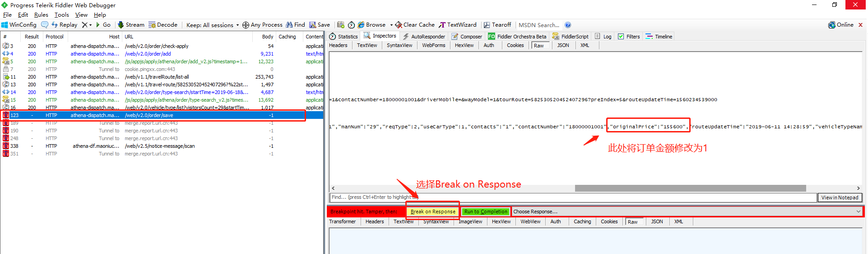This screenshot has height=254, width=868.
Task: Click the comment speech bubble icon
Action: [x=45, y=25]
